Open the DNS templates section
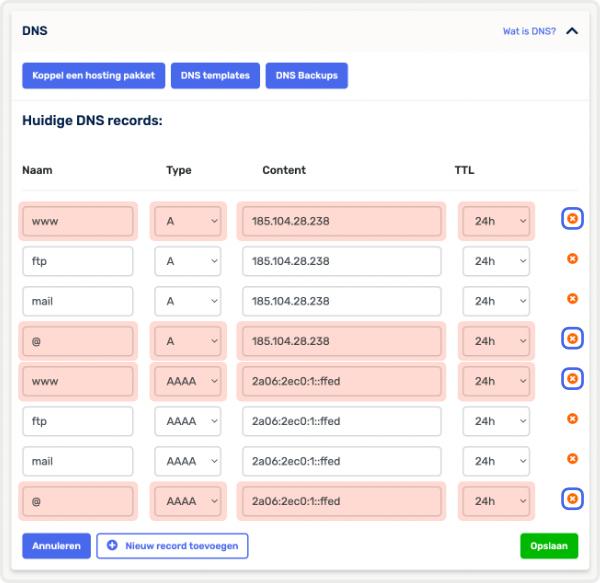The image size is (600, 583). point(216,76)
